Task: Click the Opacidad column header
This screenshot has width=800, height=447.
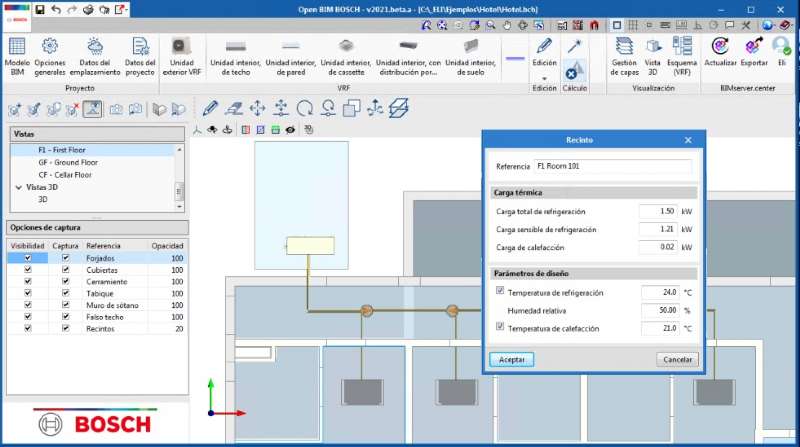Action: [167, 246]
